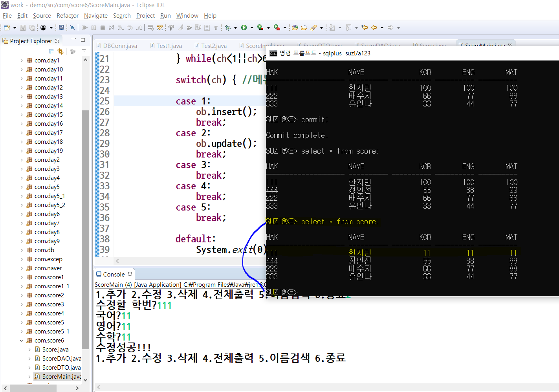This screenshot has width=559, height=392.
Task: Toggle Block Selection Mode icon
Action: [x=207, y=27]
